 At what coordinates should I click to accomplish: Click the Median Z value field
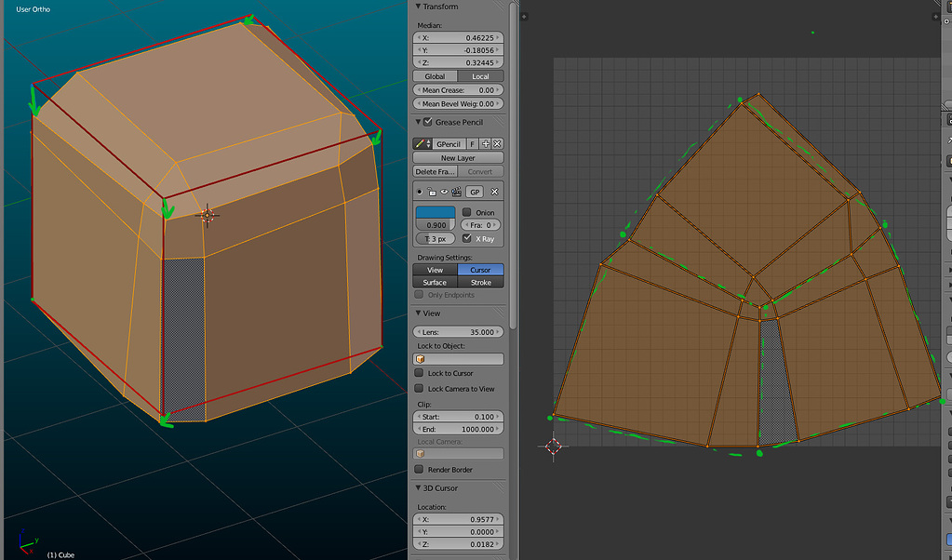459,62
